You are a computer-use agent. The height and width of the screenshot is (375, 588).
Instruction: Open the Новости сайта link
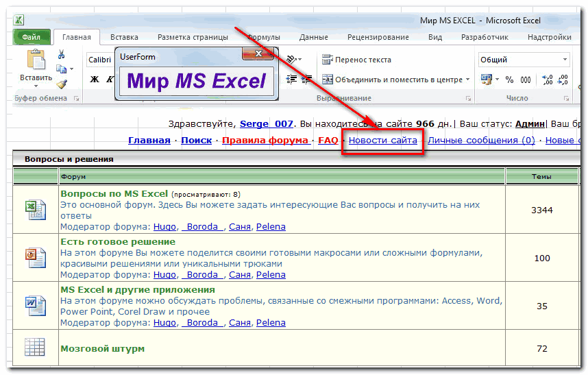coord(383,141)
